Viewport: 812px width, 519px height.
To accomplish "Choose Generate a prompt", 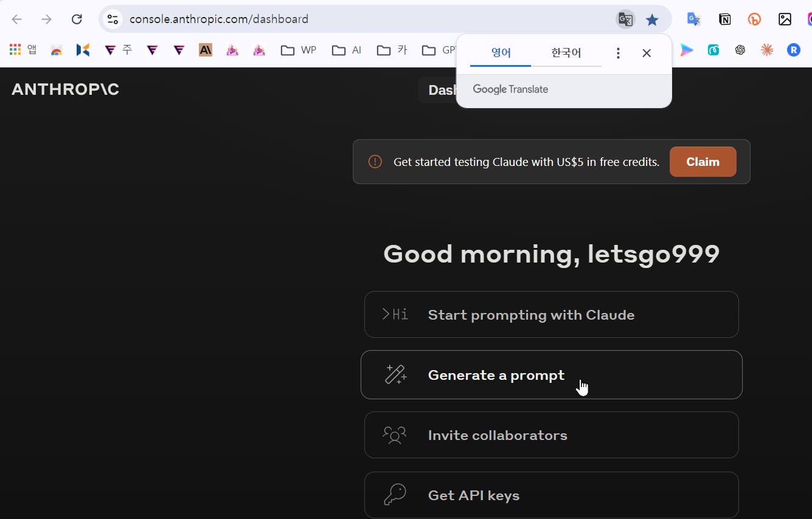I will 551,374.
